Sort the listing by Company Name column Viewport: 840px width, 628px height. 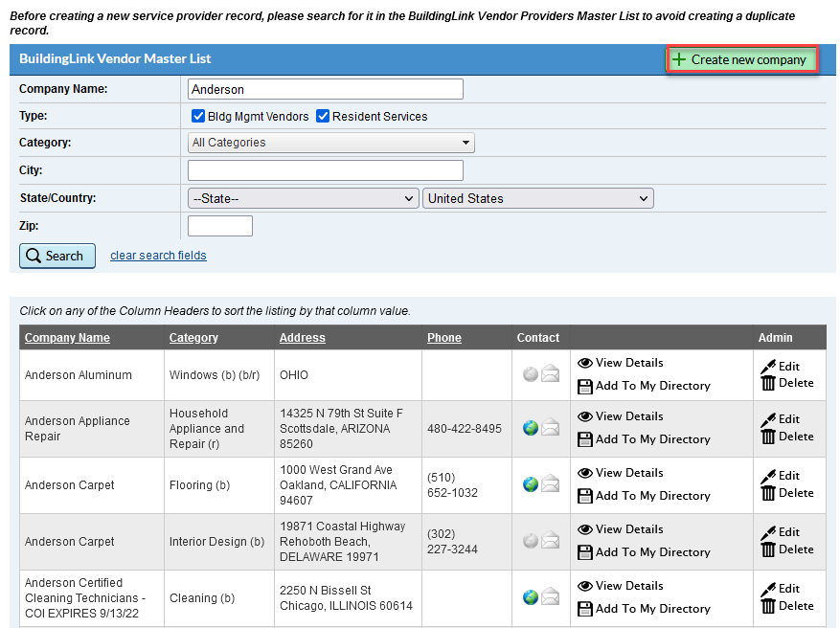(x=67, y=338)
